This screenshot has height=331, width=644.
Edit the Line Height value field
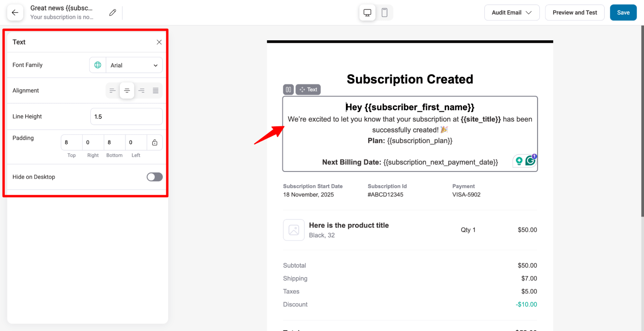pos(126,116)
